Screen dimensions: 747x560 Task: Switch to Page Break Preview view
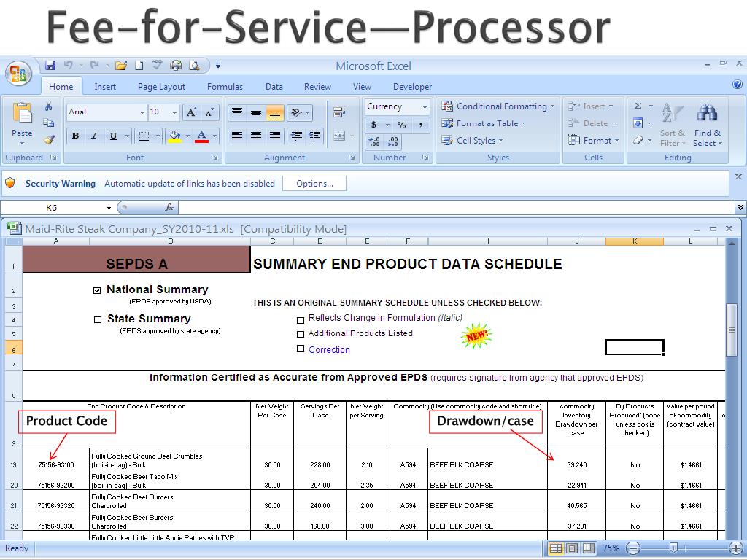[x=589, y=548]
